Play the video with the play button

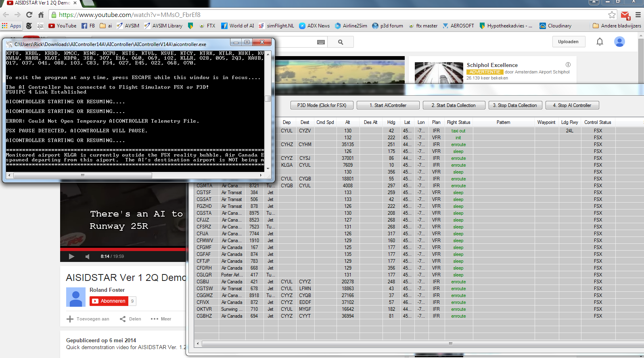pos(71,256)
